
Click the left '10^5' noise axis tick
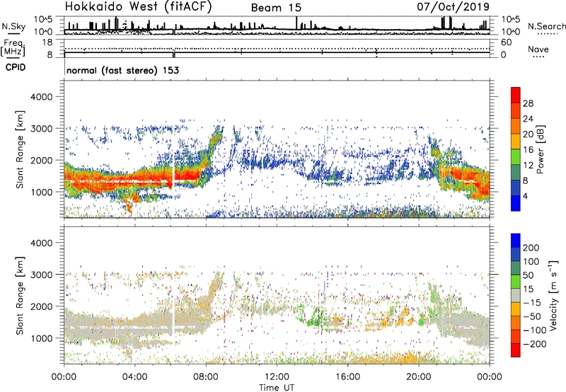(43, 19)
